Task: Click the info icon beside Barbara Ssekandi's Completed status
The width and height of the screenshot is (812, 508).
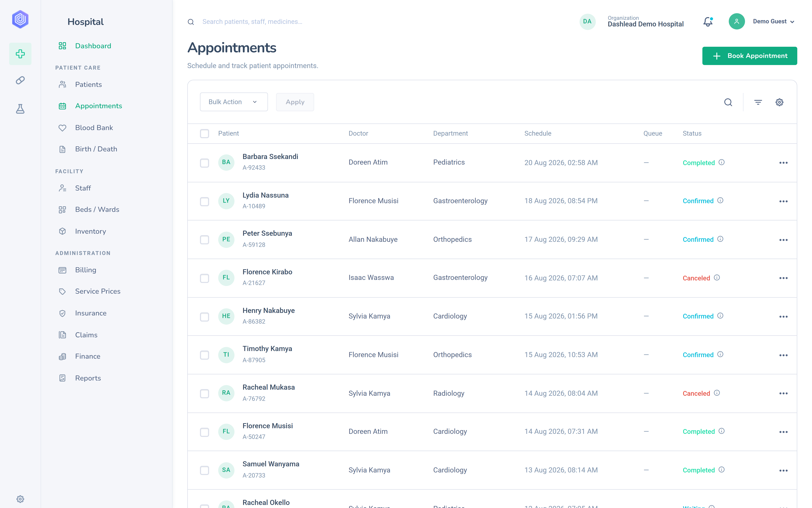Action: 722,162
